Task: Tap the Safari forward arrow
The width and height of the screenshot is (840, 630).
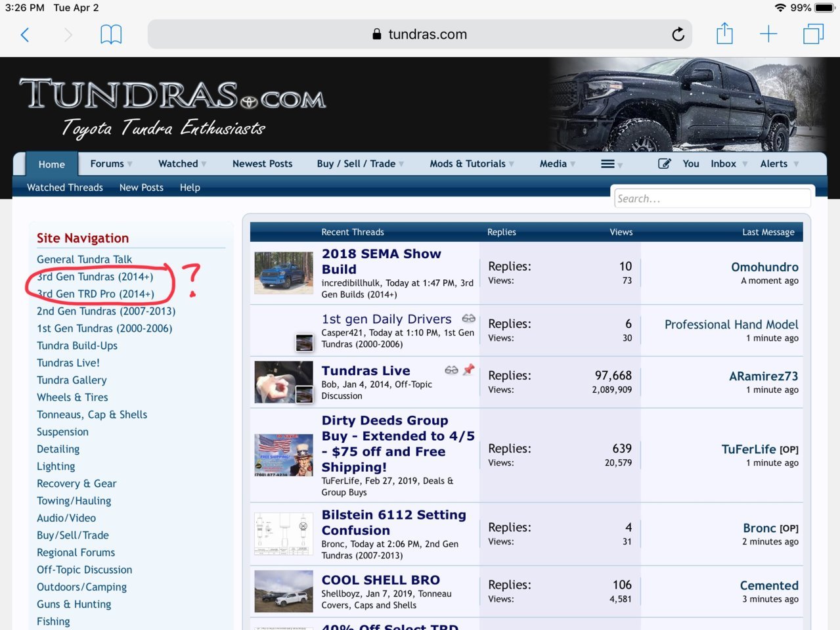Action: [68, 35]
